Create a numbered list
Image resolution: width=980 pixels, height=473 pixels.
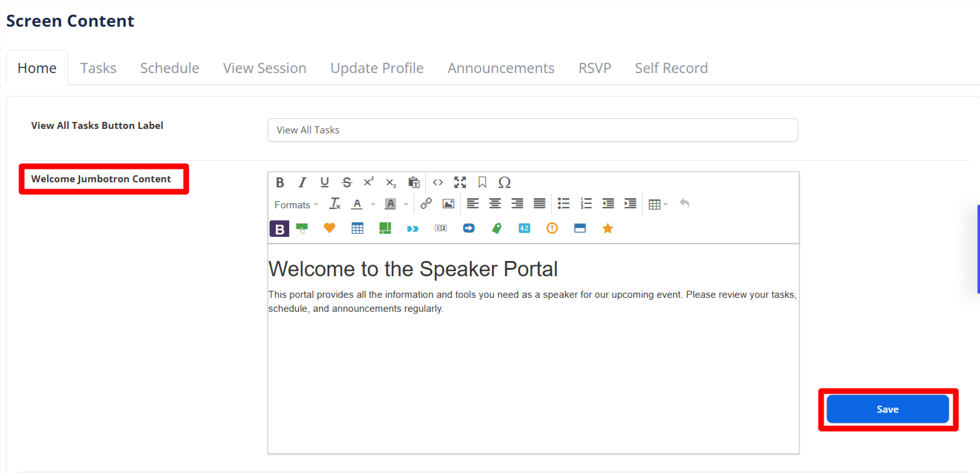click(586, 204)
